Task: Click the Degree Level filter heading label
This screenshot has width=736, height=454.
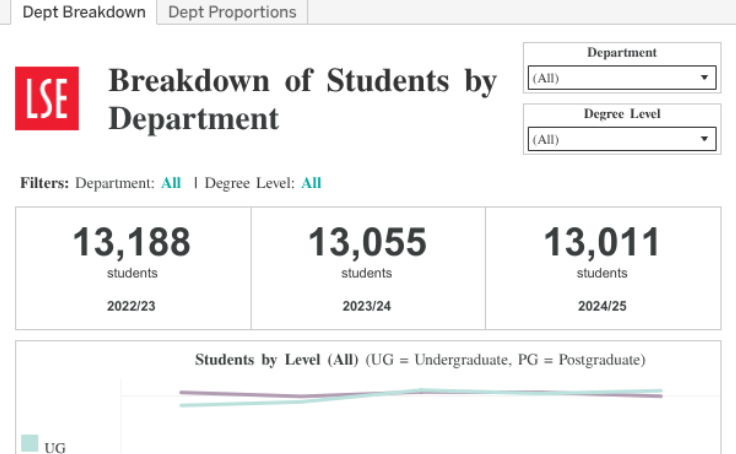Action: point(621,114)
